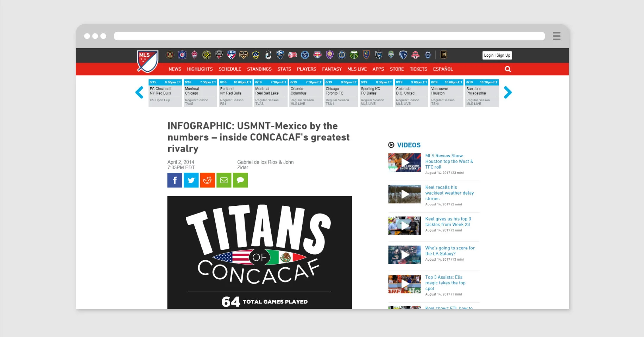Play the Keel weather delay stories thumbnail
This screenshot has width=644, height=337.
click(404, 194)
